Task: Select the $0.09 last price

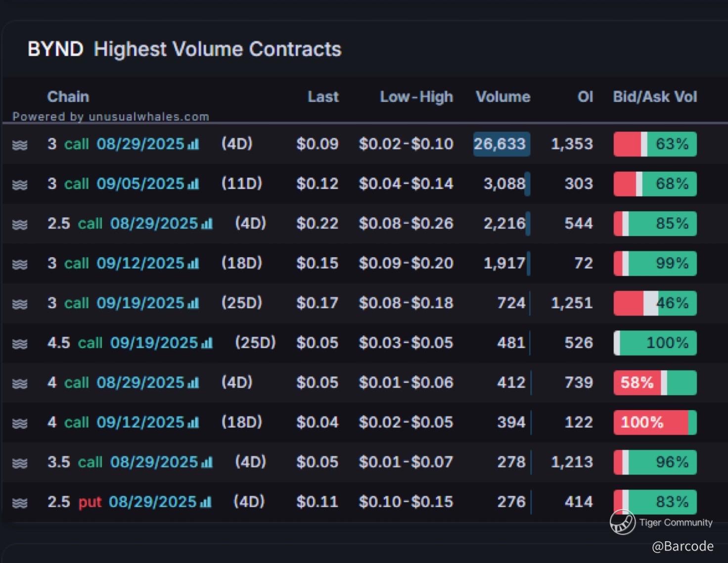Action: pyautogui.click(x=318, y=144)
